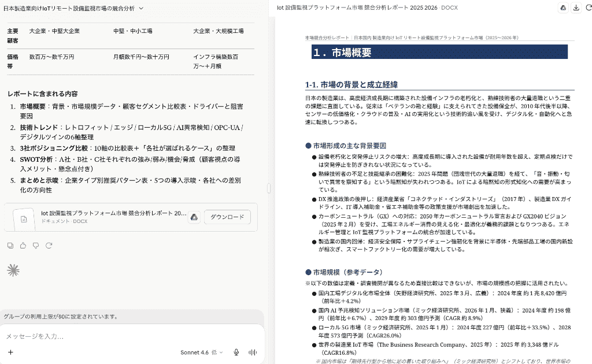
Task: Click the 価格帯 row label
Action: coord(13,61)
